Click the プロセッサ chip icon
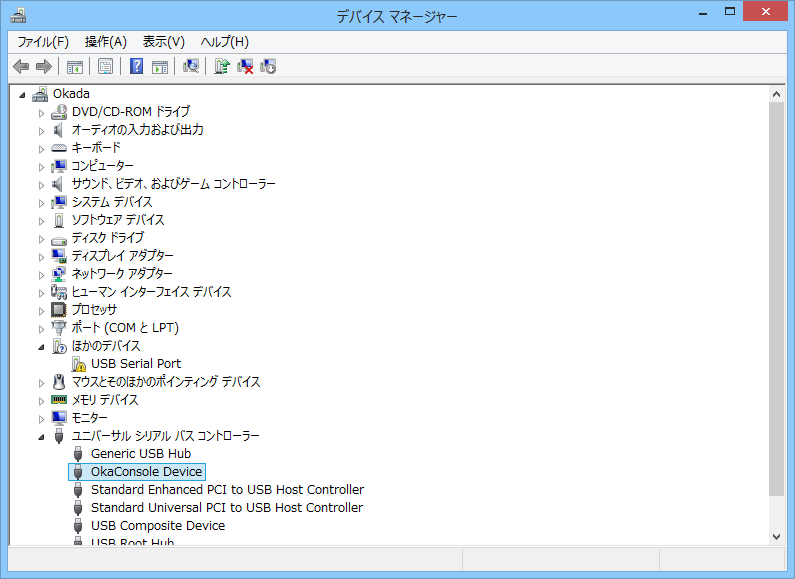The width and height of the screenshot is (795, 579). [x=59, y=309]
